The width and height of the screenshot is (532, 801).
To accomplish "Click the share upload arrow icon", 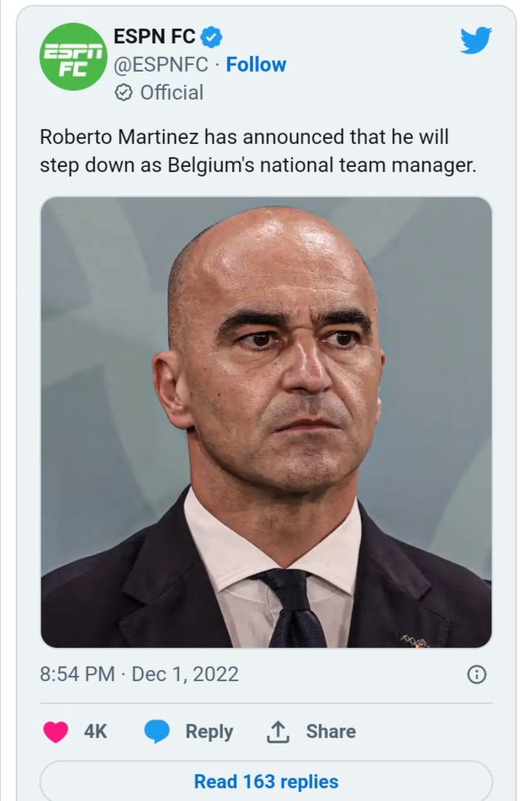I will pos(278,732).
